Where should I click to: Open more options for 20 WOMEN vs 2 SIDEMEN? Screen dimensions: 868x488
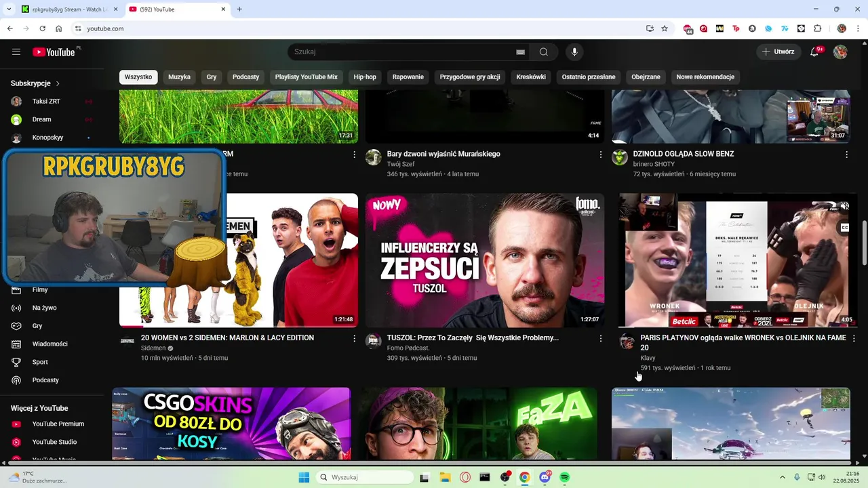pos(354,338)
